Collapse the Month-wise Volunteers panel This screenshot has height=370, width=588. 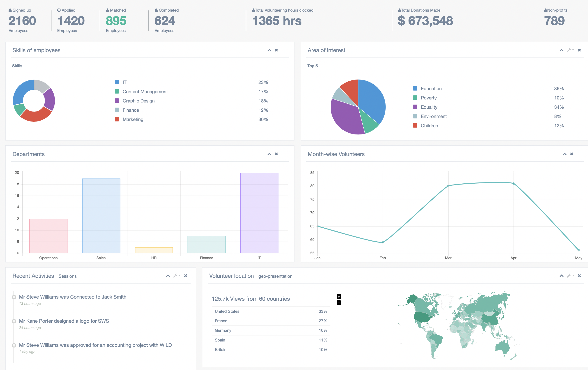coord(565,154)
